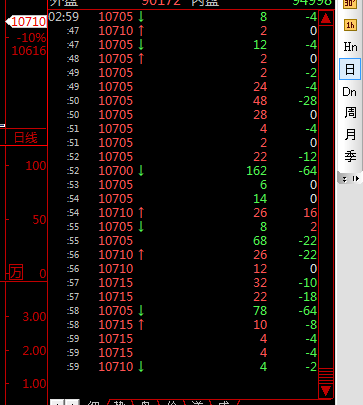
Task: Click the red 16 position change
Action: (x=310, y=213)
